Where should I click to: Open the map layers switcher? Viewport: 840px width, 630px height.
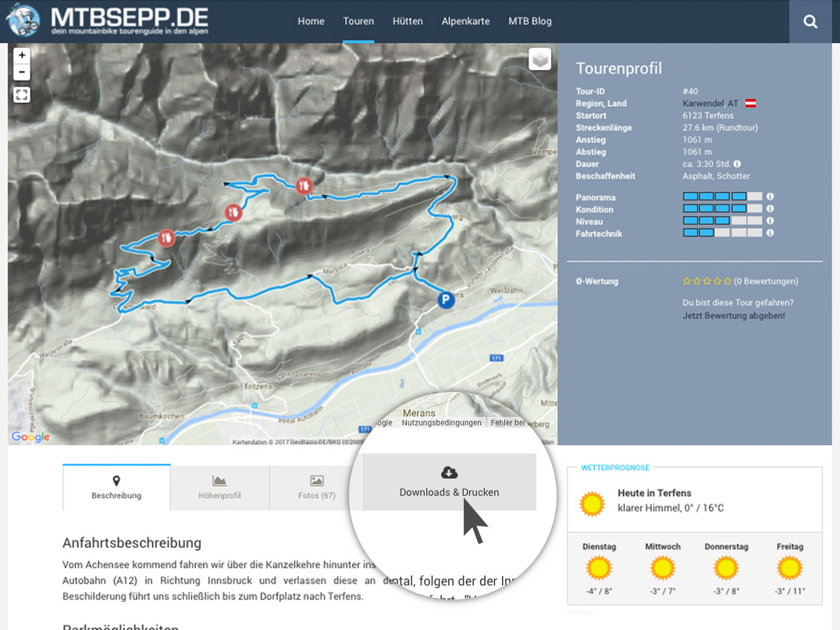point(539,59)
